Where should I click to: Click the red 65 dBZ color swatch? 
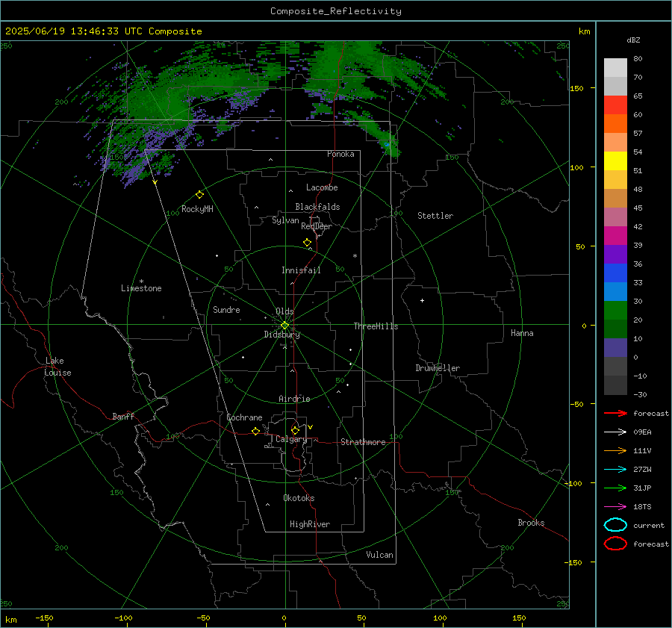[x=615, y=105]
